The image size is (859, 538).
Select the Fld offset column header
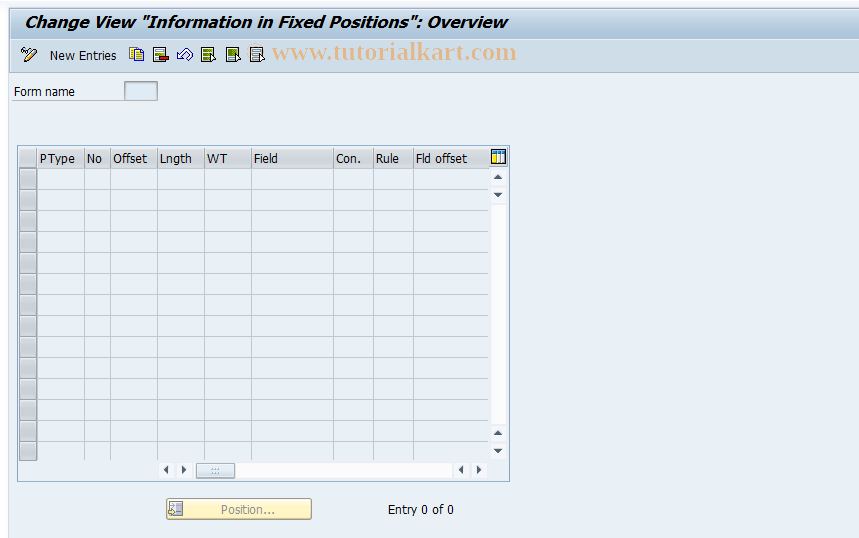click(451, 158)
